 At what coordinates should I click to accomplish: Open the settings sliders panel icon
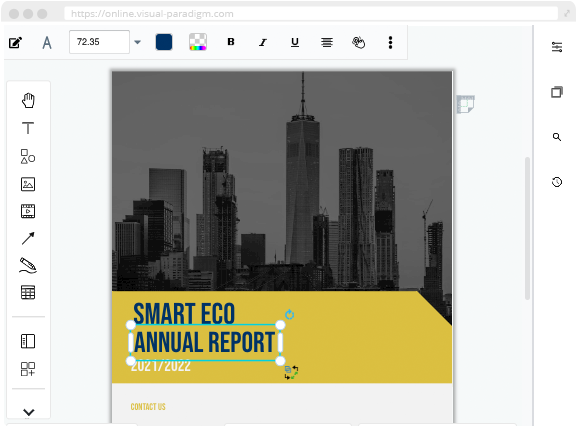(x=557, y=47)
